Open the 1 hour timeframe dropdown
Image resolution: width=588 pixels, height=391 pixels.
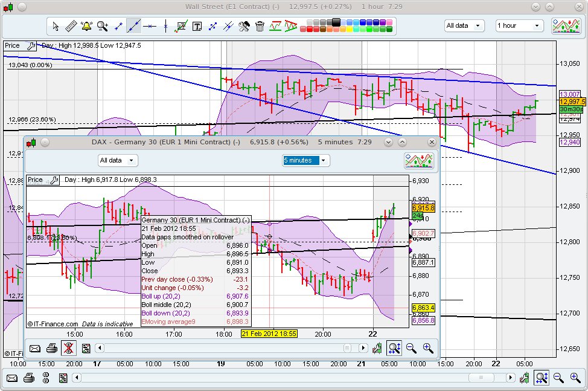(519, 25)
